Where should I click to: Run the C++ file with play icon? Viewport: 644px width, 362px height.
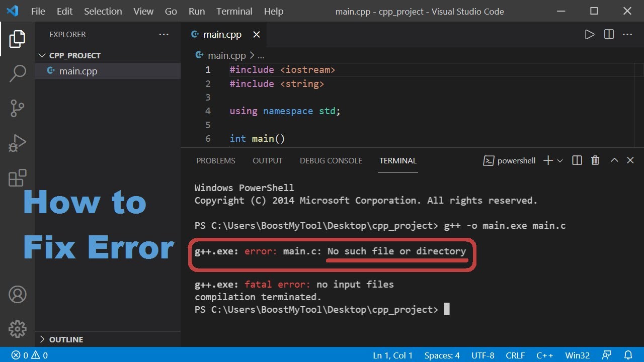click(x=589, y=35)
